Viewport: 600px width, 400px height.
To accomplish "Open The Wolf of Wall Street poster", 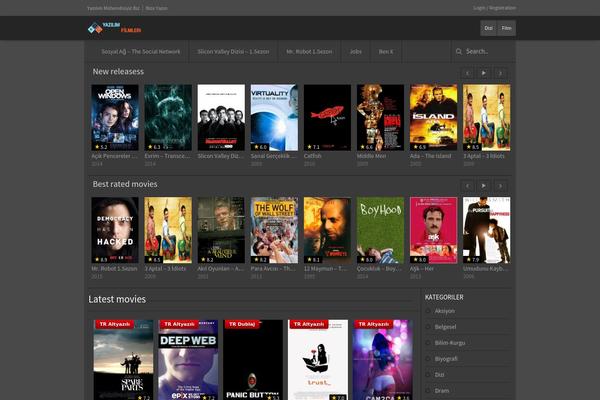I will tap(274, 230).
